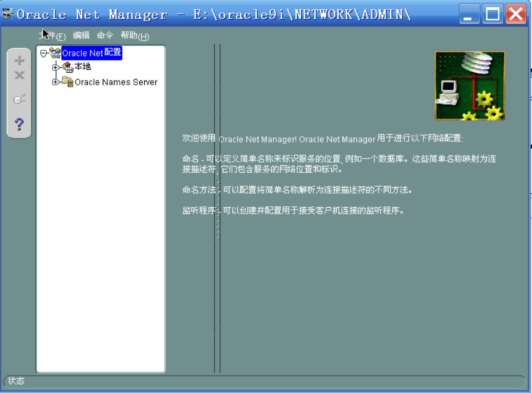The width and height of the screenshot is (532, 393).
Task: Click the Oracle Net Manager title bar icon
Action: point(7,14)
